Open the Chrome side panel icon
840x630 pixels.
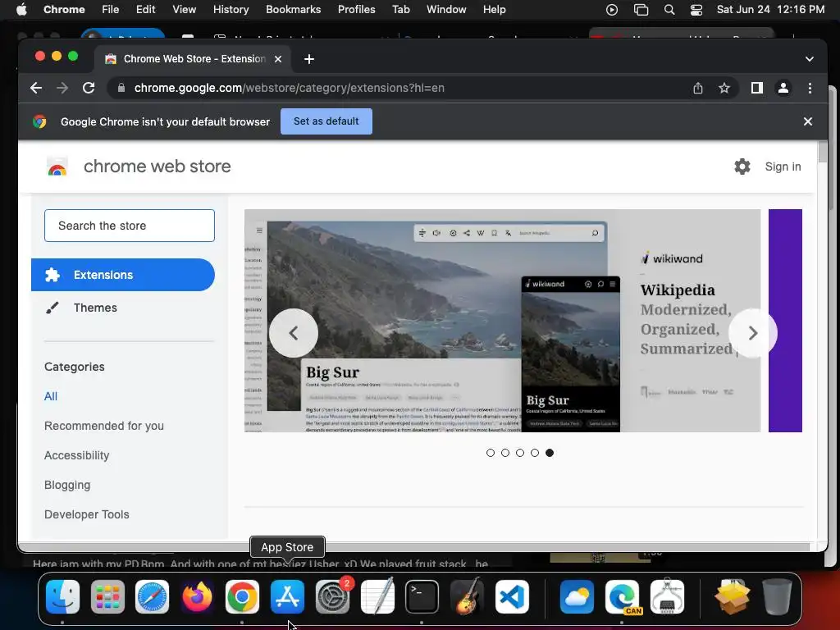[757, 88]
